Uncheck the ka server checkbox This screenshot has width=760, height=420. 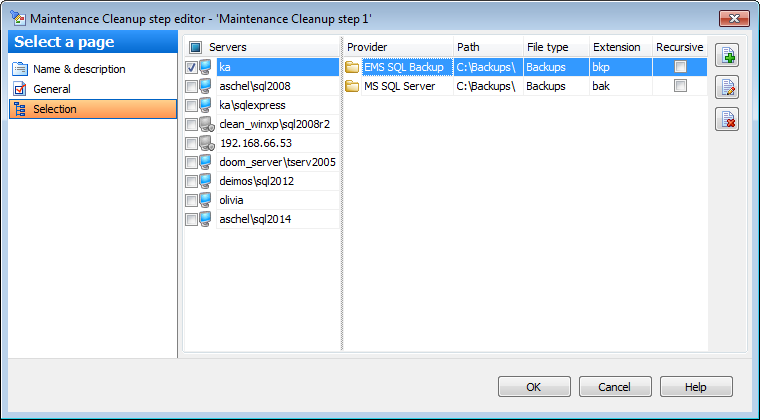[x=192, y=67]
